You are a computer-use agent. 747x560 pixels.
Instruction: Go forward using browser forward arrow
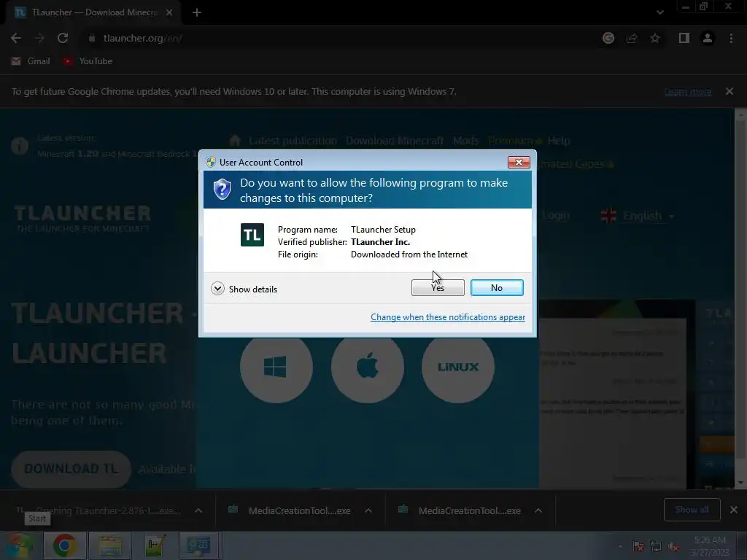coord(39,38)
